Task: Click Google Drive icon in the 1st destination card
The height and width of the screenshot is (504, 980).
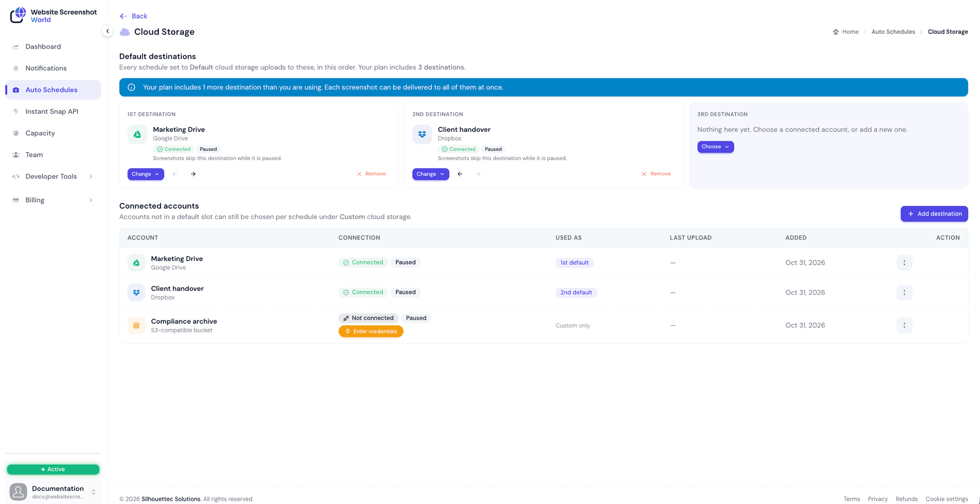Action: click(137, 135)
